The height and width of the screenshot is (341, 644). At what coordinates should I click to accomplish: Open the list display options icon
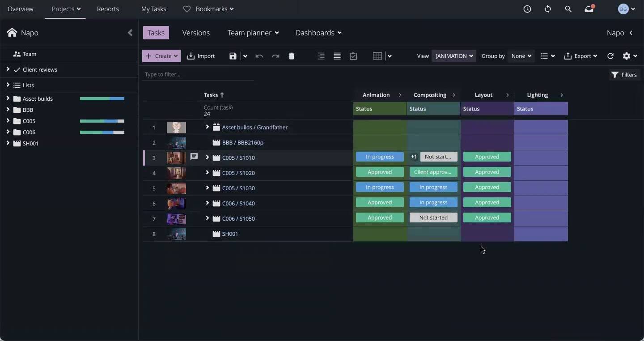click(x=547, y=56)
